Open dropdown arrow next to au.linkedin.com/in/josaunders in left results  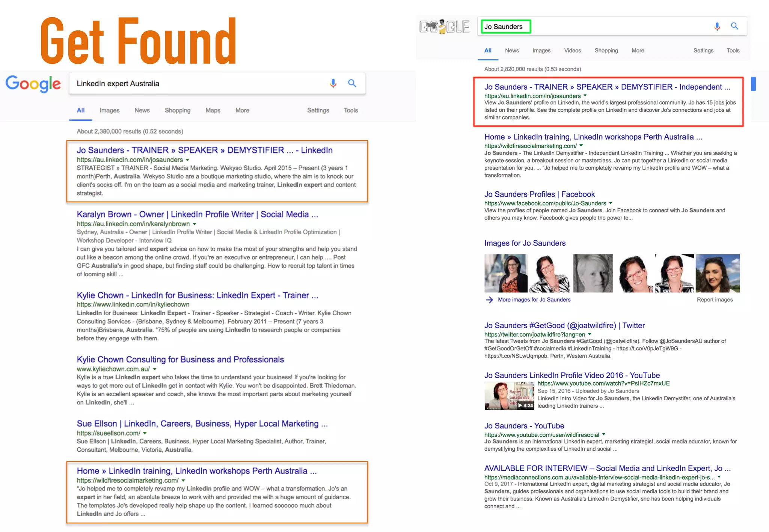point(188,160)
